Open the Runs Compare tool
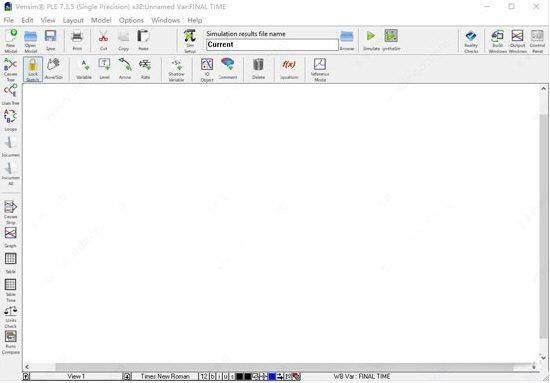Image resolution: width=550 pixels, height=383 pixels. click(11, 342)
